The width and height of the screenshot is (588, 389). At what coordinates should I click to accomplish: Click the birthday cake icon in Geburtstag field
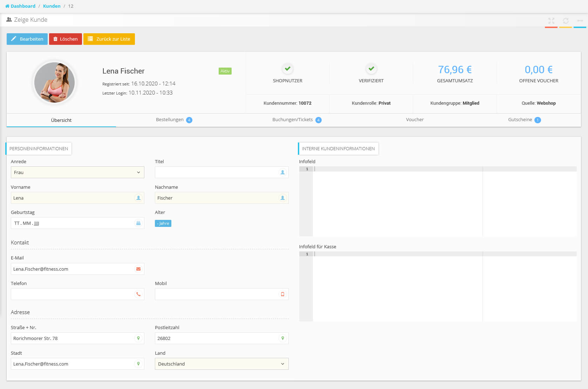138,223
